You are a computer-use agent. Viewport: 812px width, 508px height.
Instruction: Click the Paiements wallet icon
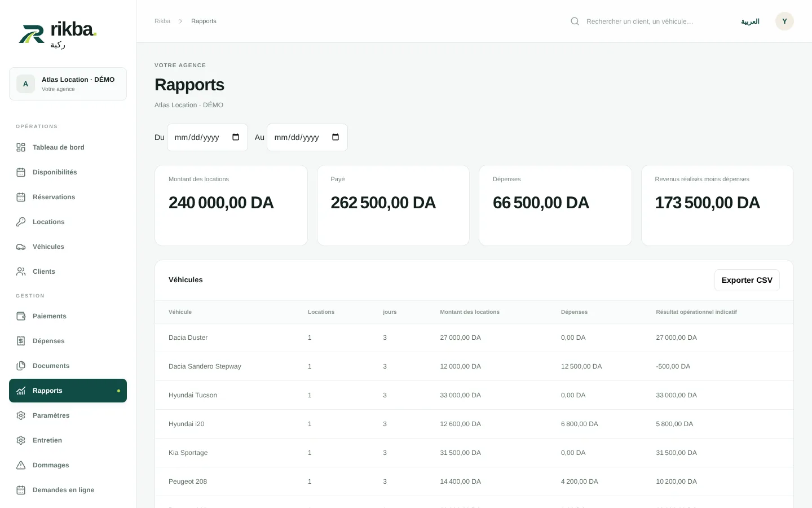coord(21,316)
